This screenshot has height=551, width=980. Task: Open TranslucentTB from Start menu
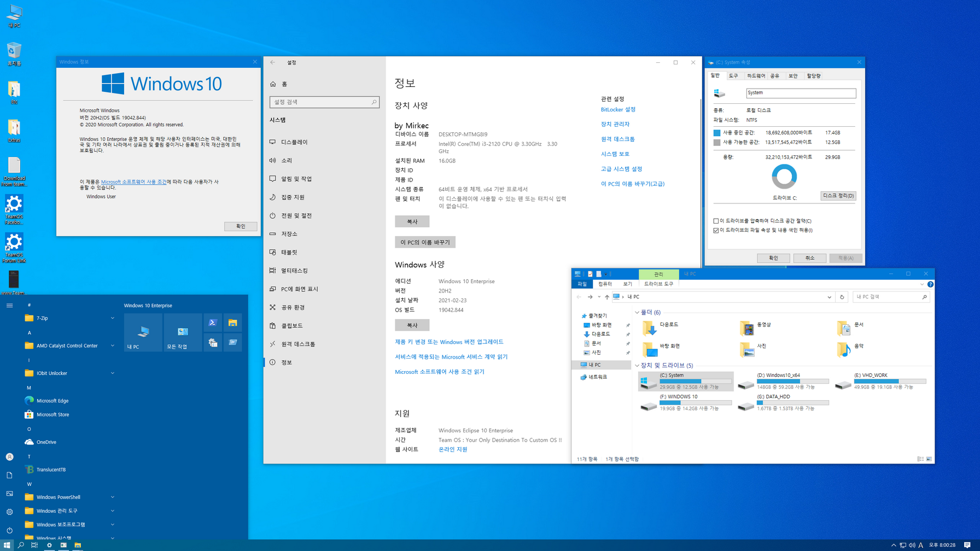(52, 470)
